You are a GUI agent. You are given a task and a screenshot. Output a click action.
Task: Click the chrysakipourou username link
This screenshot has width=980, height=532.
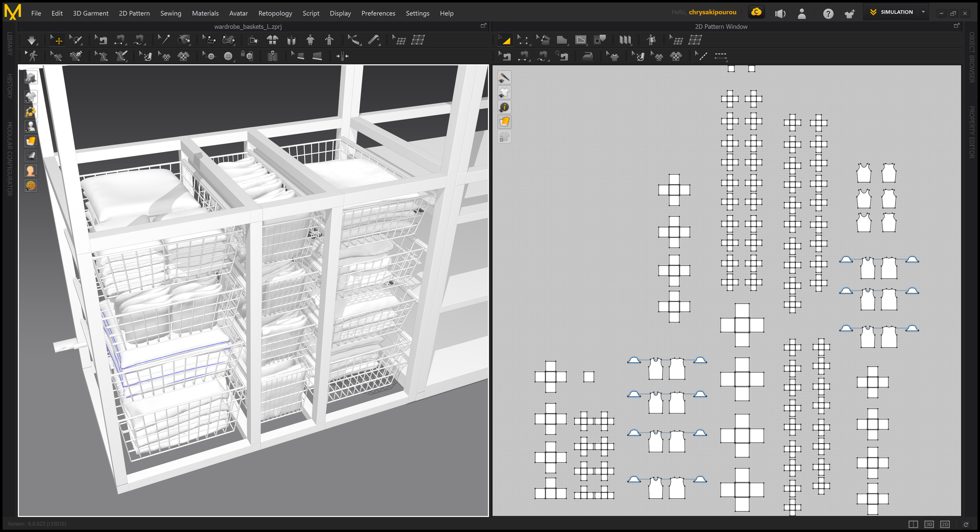(712, 12)
